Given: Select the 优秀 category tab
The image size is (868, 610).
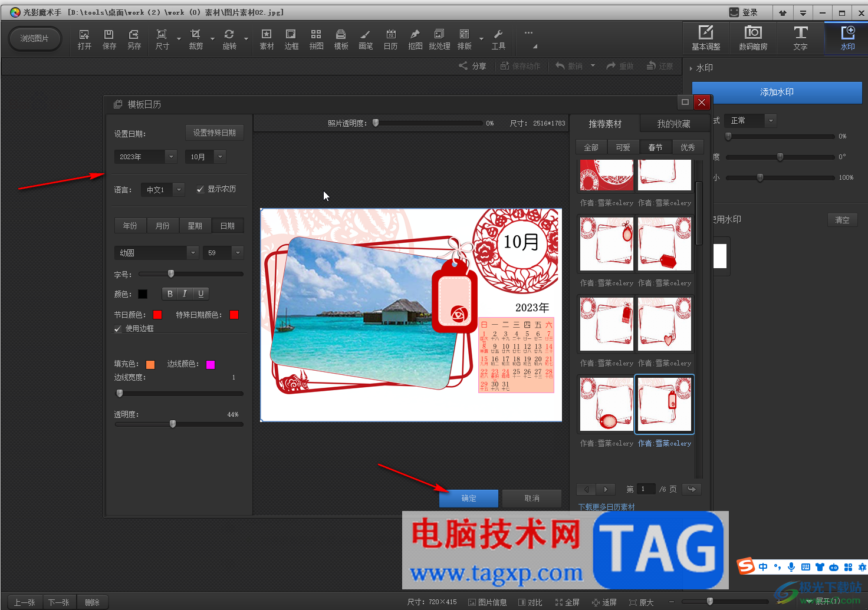Looking at the screenshot, I should (688, 147).
